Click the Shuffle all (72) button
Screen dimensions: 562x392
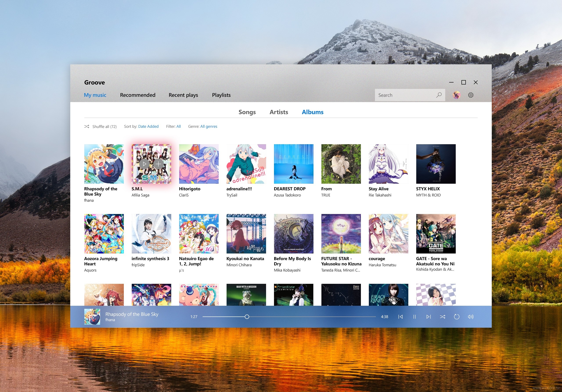click(x=100, y=126)
